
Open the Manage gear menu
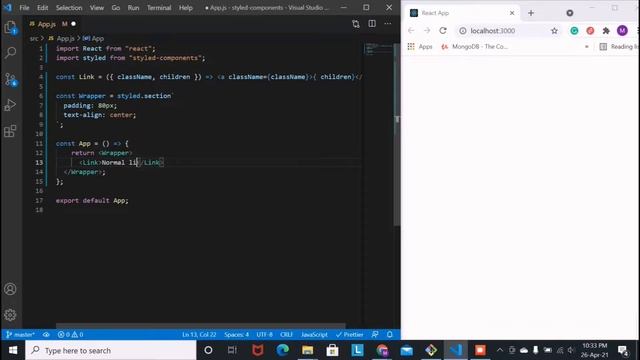10,315
